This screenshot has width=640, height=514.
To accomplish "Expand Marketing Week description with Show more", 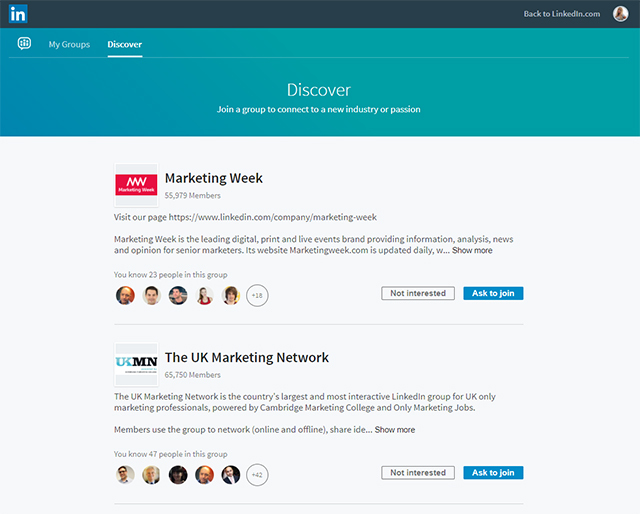I will [x=472, y=250].
